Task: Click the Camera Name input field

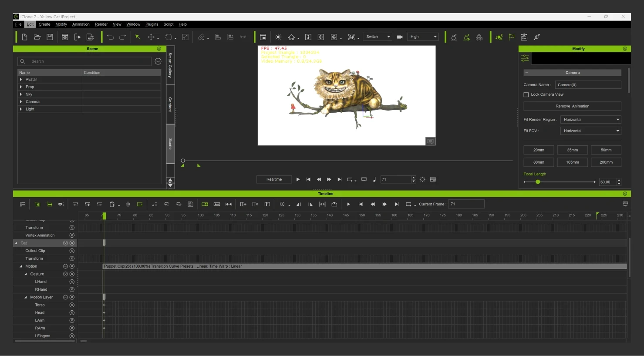Action: (588, 85)
